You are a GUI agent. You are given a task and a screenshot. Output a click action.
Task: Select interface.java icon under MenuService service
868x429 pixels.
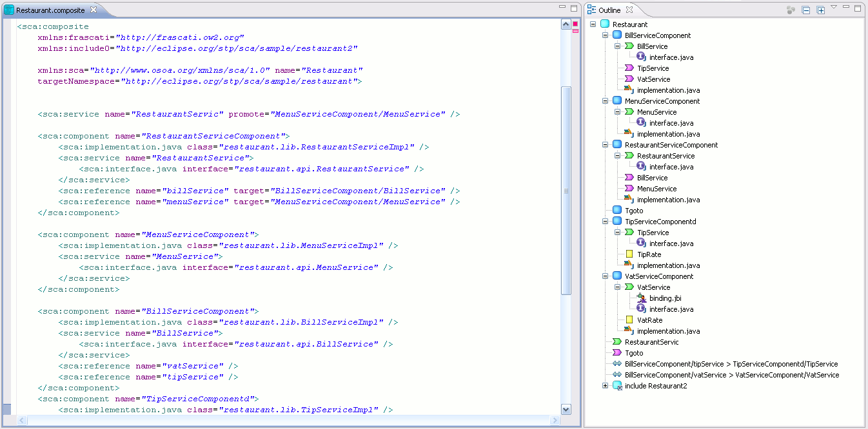642,123
